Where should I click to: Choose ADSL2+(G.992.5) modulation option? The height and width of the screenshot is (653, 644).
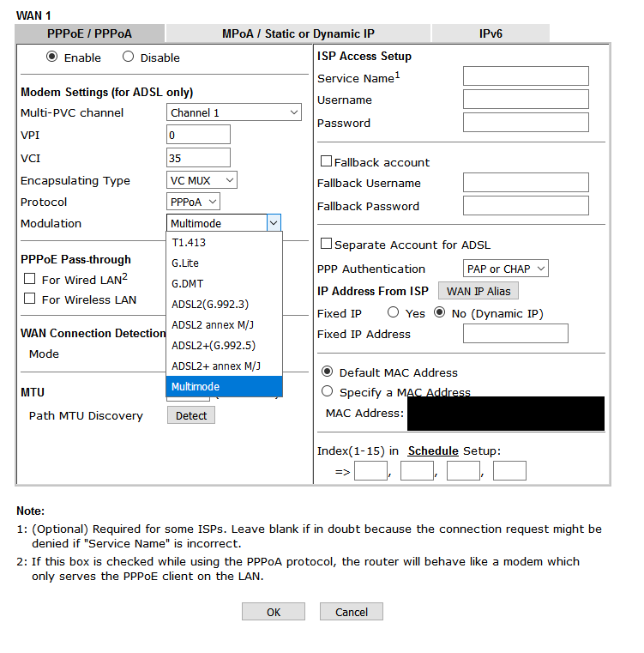tap(224, 345)
